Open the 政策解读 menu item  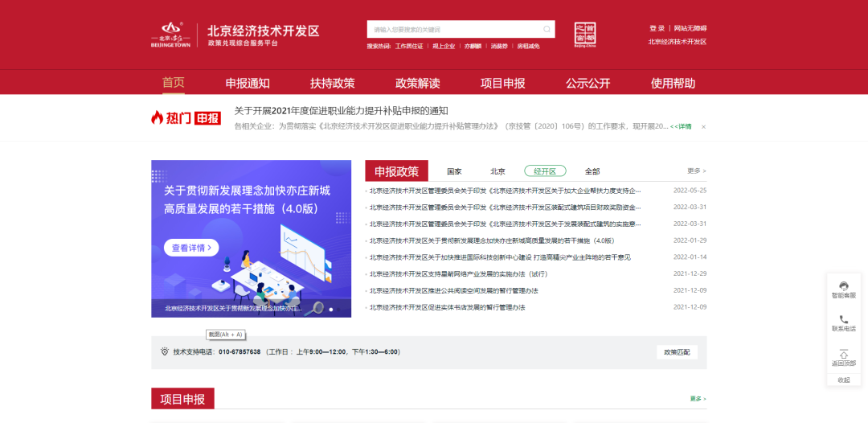417,84
